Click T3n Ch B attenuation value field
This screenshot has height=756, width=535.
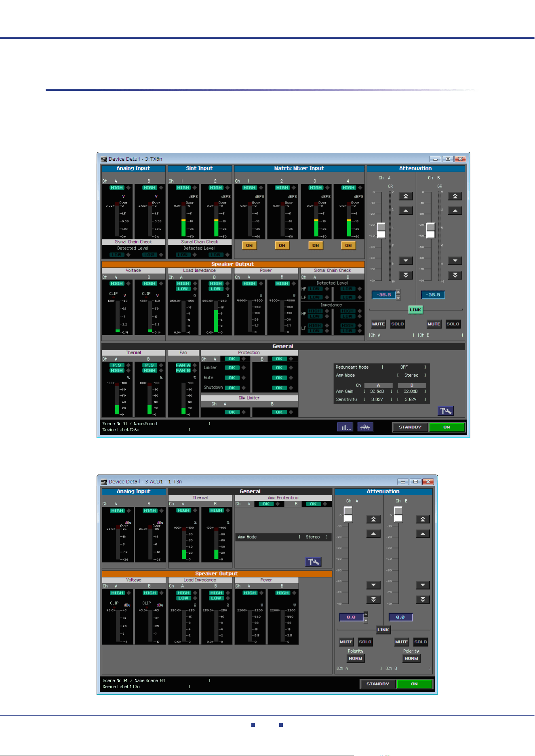(x=400, y=617)
